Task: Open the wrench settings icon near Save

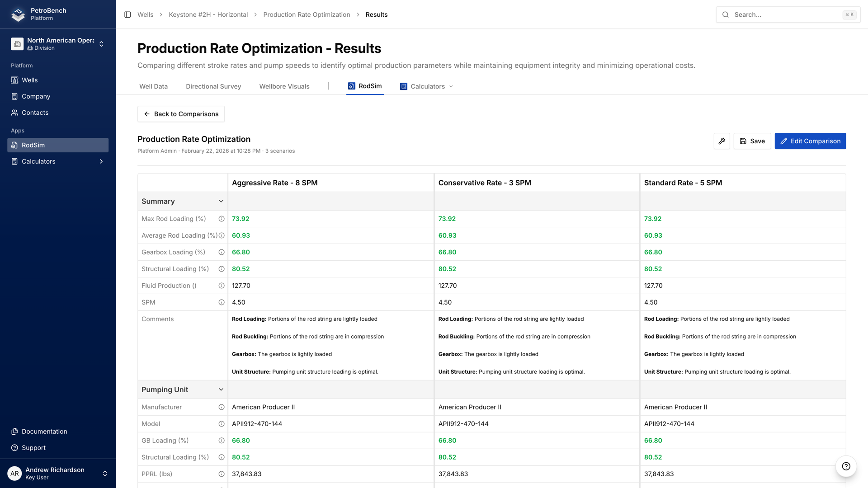Action: 722,141
